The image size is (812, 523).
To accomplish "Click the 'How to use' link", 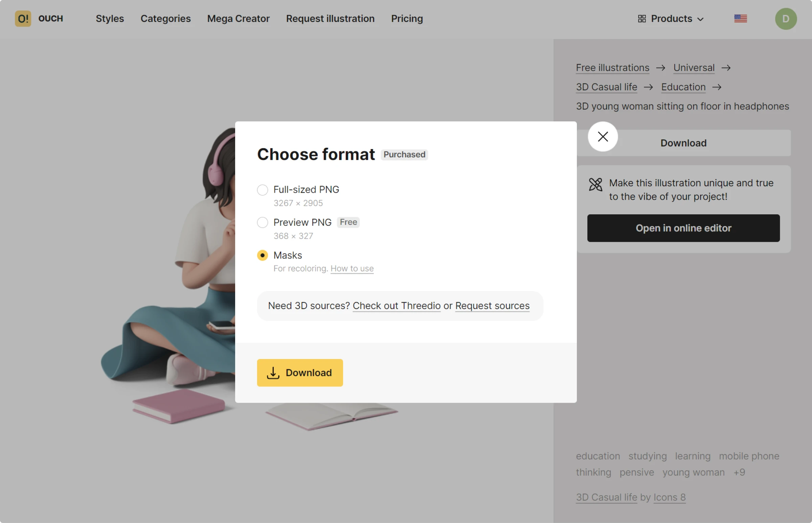I will tap(352, 268).
